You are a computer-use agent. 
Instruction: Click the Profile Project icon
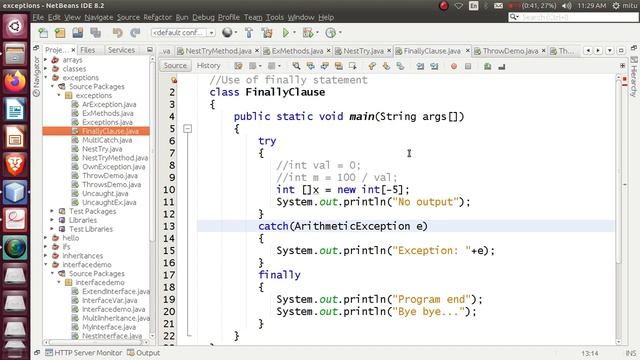[x=330, y=33]
